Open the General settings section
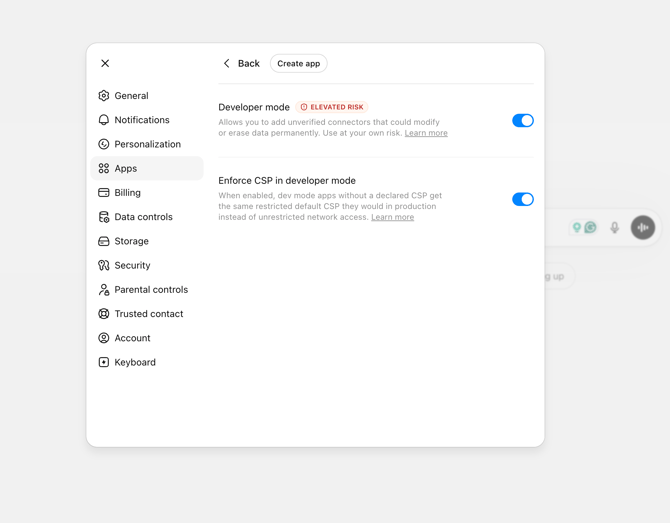This screenshot has height=523, width=670. [x=147, y=96]
